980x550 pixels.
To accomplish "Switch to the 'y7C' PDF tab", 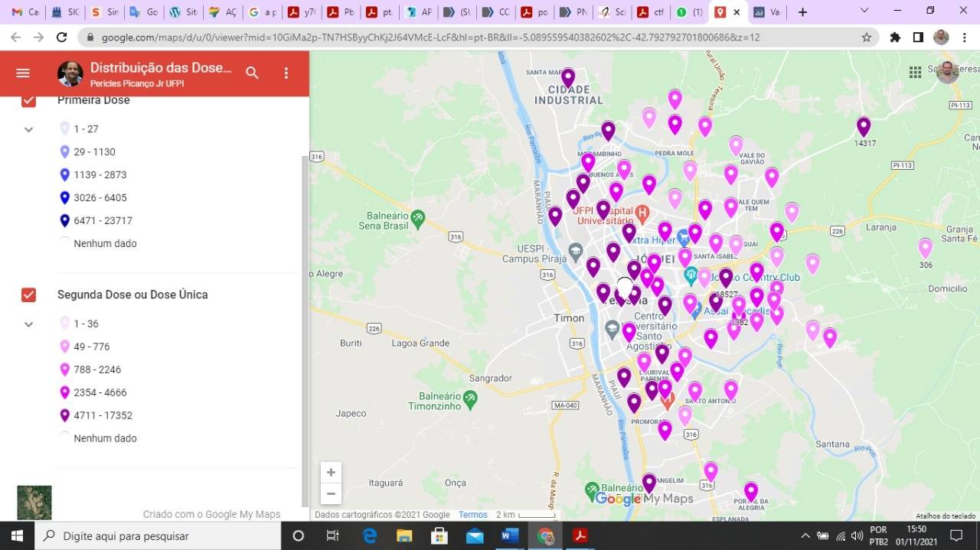I will point(302,12).
